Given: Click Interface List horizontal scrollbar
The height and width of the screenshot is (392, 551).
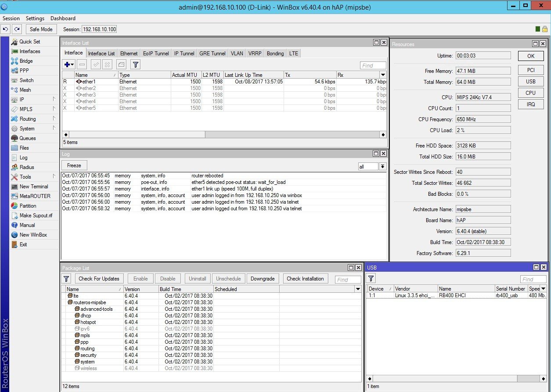Looking at the screenshot, I should point(224,135).
